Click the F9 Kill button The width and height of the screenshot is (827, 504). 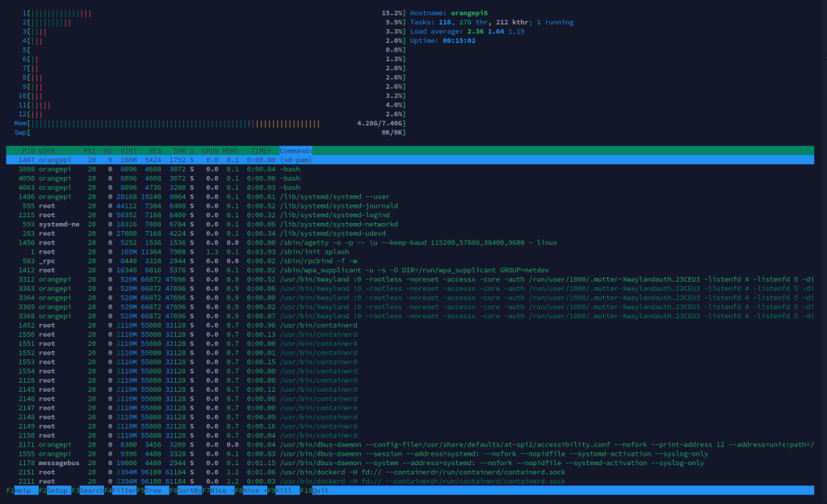tap(283, 490)
